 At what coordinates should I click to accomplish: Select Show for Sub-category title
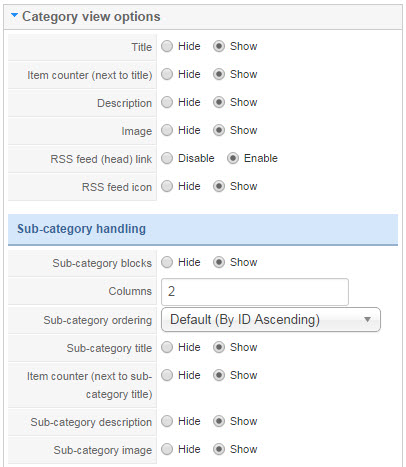(x=219, y=347)
